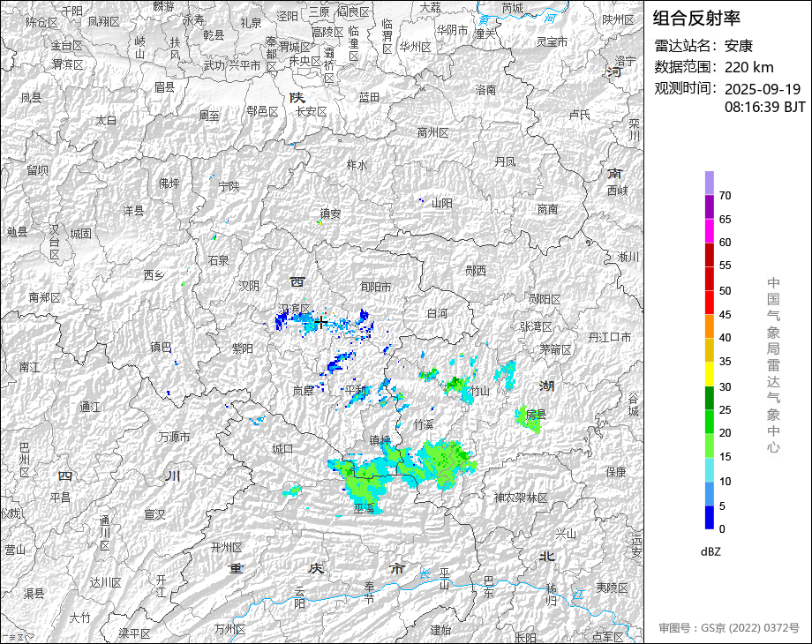The width and height of the screenshot is (812, 644).
Task: Click the 城口 map label
Action: click(282, 449)
